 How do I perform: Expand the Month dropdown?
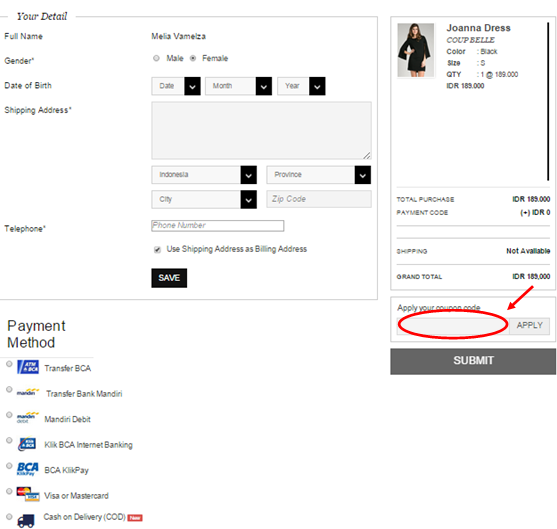[238, 86]
